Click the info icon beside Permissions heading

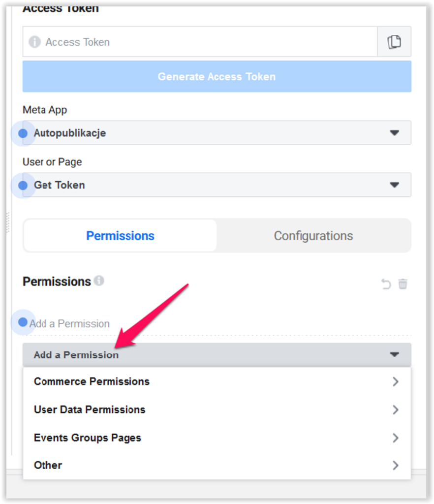point(99,281)
